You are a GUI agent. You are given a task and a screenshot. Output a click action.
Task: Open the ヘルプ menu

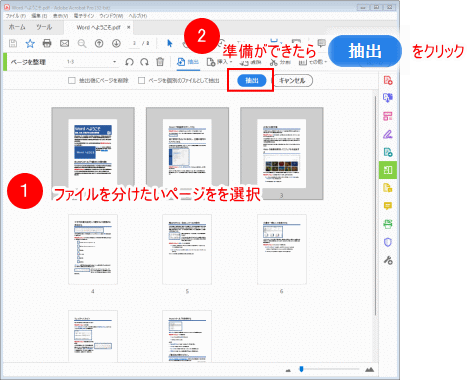(x=138, y=16)
